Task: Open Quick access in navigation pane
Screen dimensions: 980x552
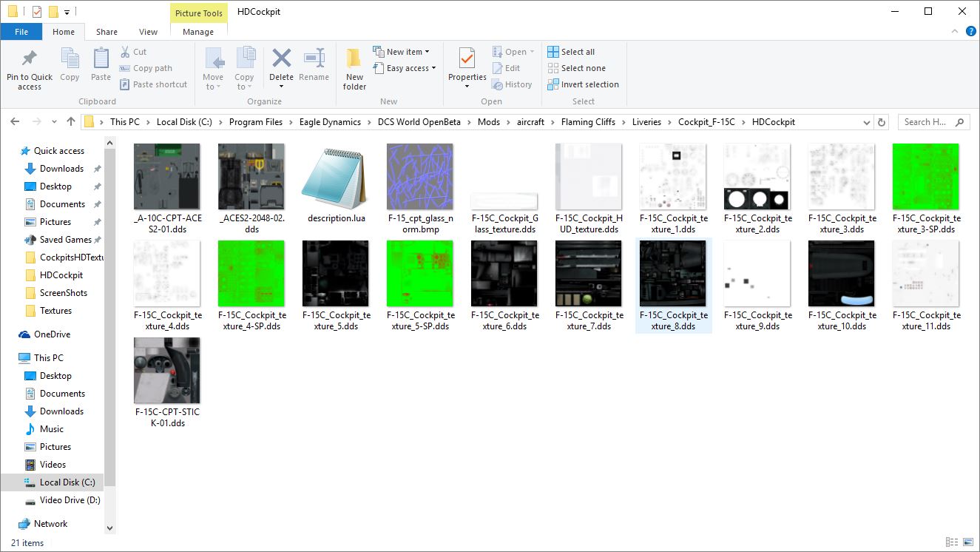Action: coord(59,151)
